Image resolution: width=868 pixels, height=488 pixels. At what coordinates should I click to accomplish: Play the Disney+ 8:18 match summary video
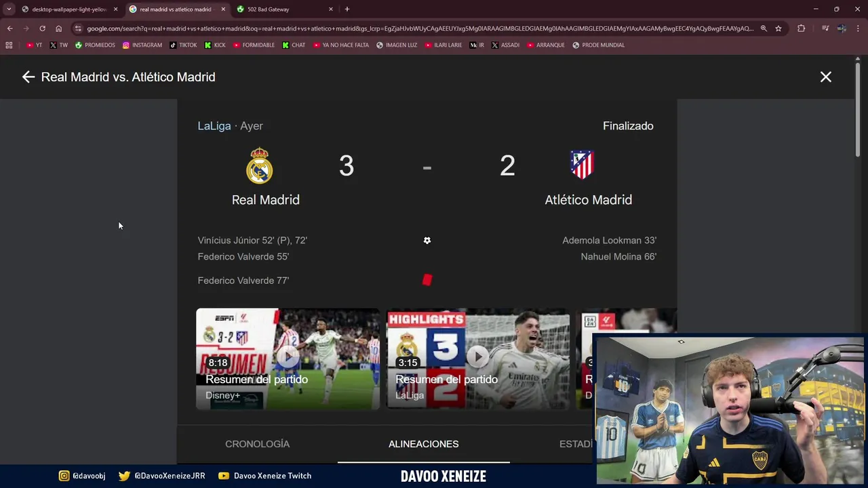click(288, 359)
